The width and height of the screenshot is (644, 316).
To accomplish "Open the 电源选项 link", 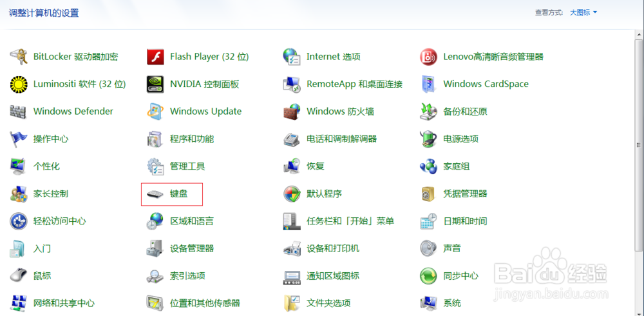I will pos(460,139).
